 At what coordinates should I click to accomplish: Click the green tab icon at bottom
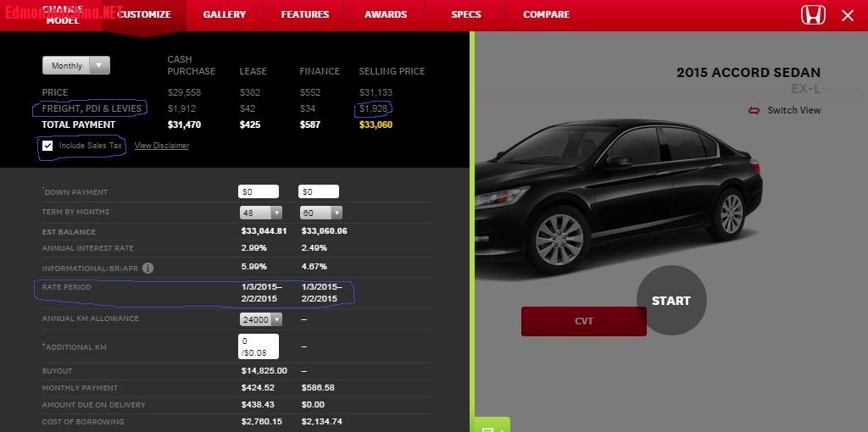point(489,426)
